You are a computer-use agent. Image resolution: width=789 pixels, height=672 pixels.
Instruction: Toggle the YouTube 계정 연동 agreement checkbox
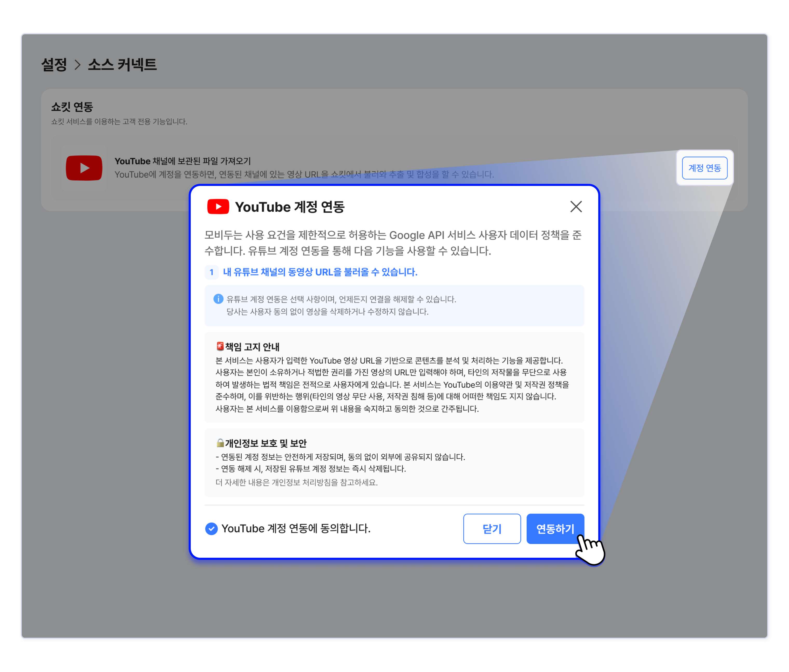[211, 529]
